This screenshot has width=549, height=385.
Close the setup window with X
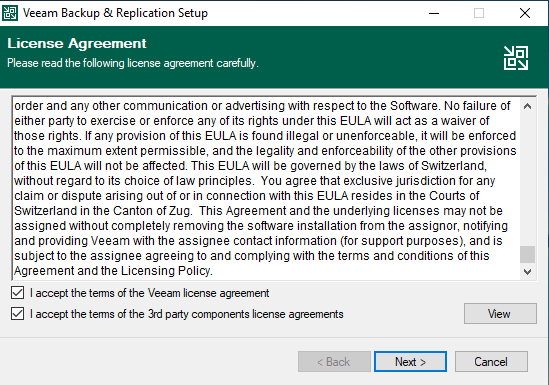coord(524,13)
